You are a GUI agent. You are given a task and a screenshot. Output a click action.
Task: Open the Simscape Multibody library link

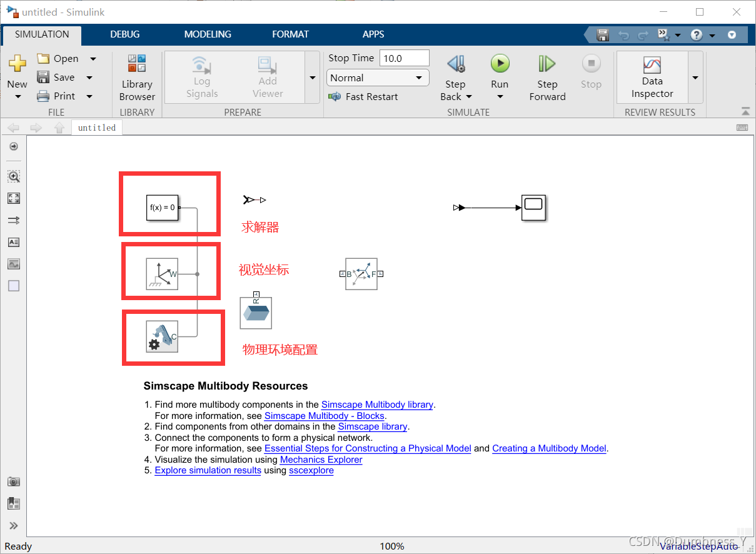click(x=377, y=405)
